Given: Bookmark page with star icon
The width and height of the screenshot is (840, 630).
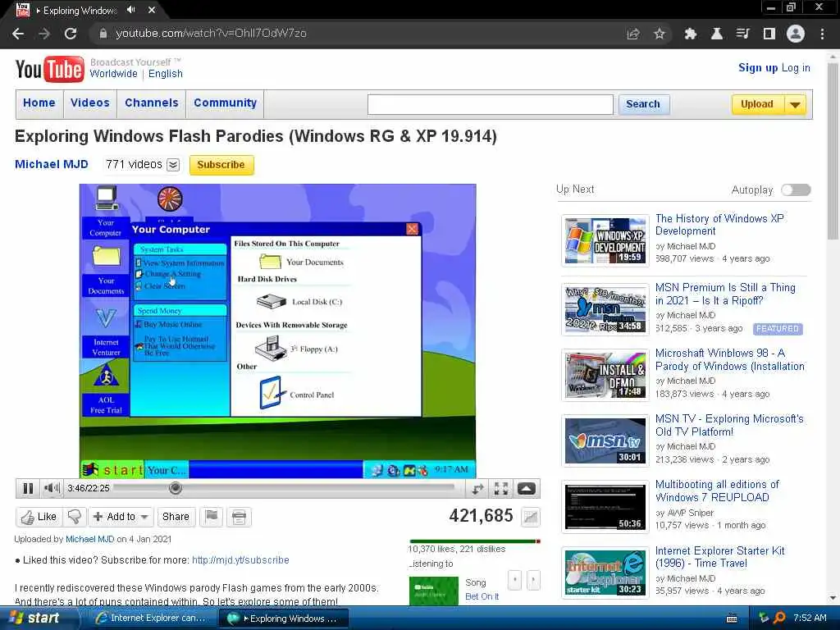Looking at the screenshot, I should pyautogui.click(x=660, y=34).
